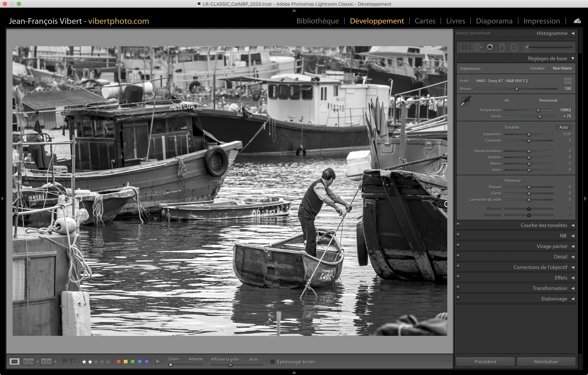
Task: Open the profile browser grid icon
Action: pos(568,81)
